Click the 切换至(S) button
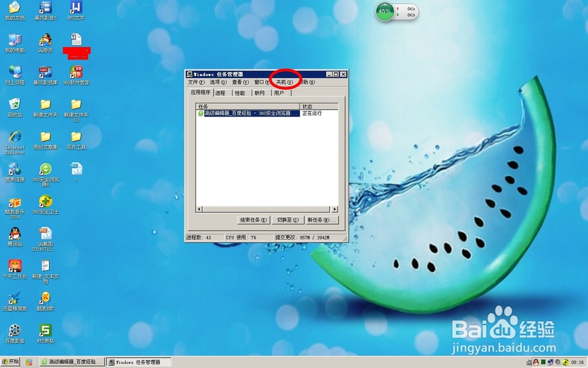Image resolution: width=588 pixels, height=368 pixels. [288, 220]
